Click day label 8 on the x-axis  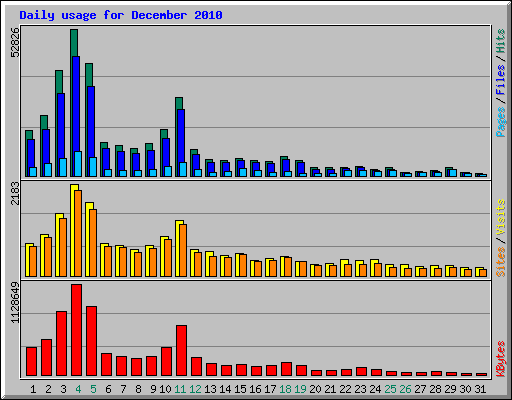pyautogui.click(x=138, y=389)
